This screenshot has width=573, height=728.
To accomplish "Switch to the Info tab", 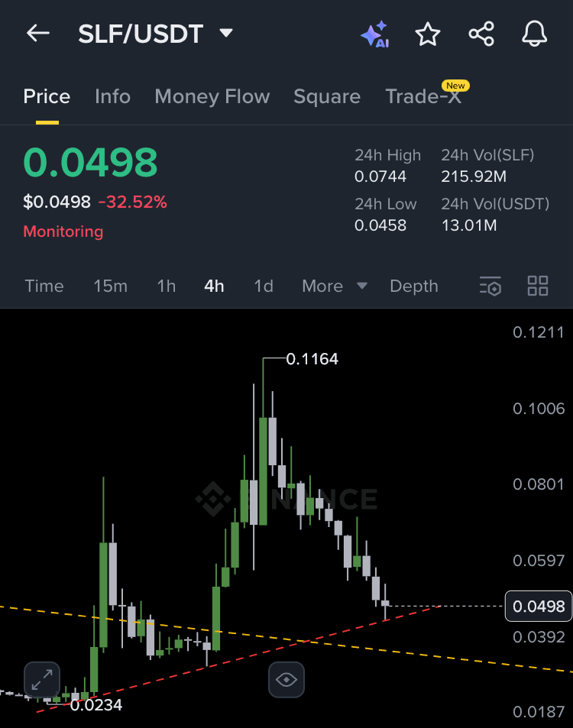I will pyautogui.click(x=112, y=96).
